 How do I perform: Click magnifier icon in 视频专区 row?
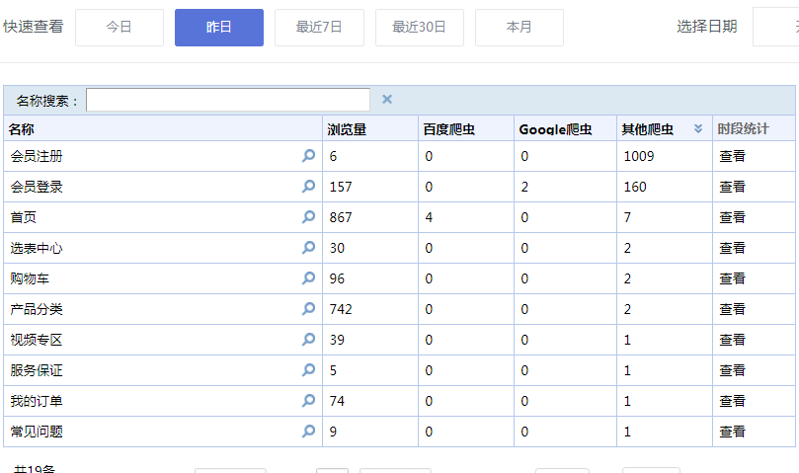tap(308, 339)
